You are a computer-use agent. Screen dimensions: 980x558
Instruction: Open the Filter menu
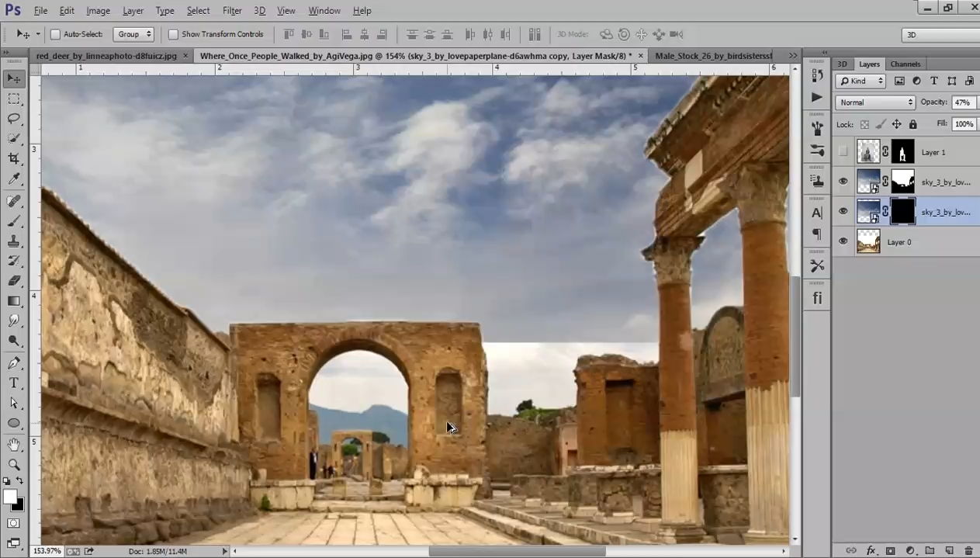[x=232, y=11]
